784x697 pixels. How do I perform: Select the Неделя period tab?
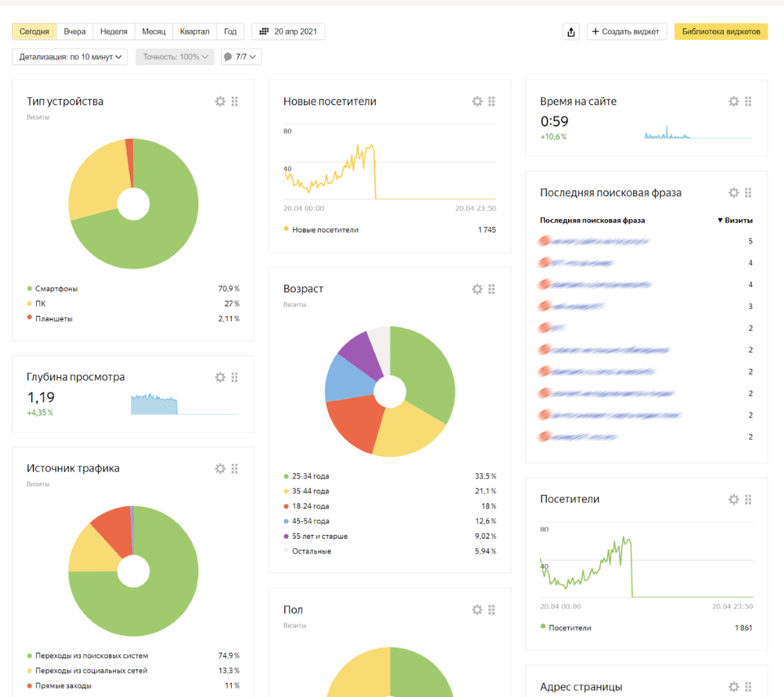pos(114,32)
